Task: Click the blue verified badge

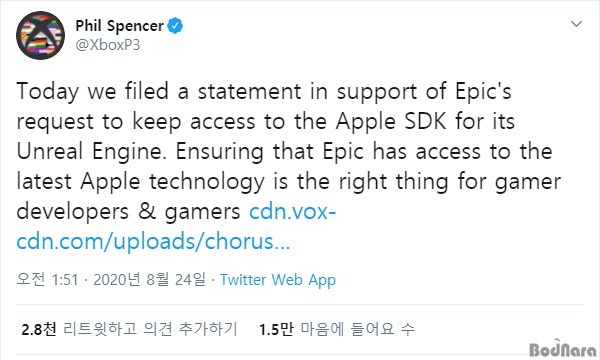Action: (x=175, y=26)
